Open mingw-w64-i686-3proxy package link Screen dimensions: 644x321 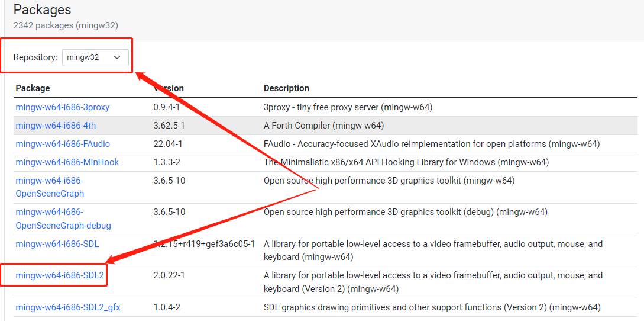click(63, 107)
